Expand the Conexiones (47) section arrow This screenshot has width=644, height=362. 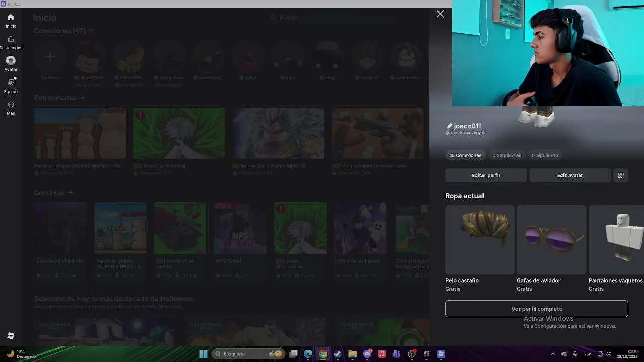pos(91,31)
